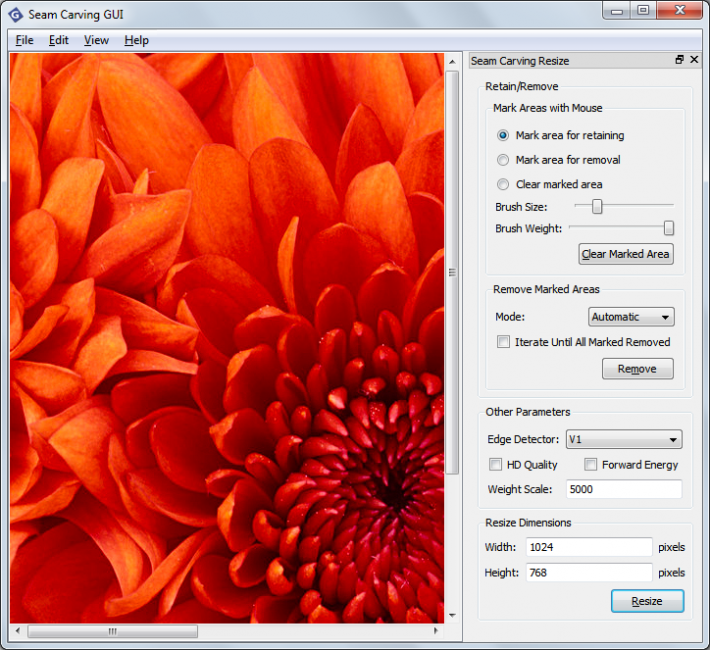710x650 pixels.
Task: Float the Seam Carving Resize panel
Action: tap(679, 60)
